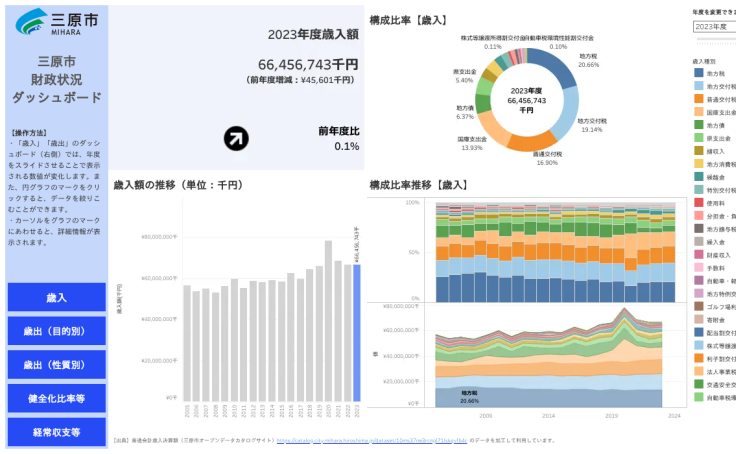Click the tallest 2020 revenue bar
Screen dimensions: 736x454
point(329,321)
